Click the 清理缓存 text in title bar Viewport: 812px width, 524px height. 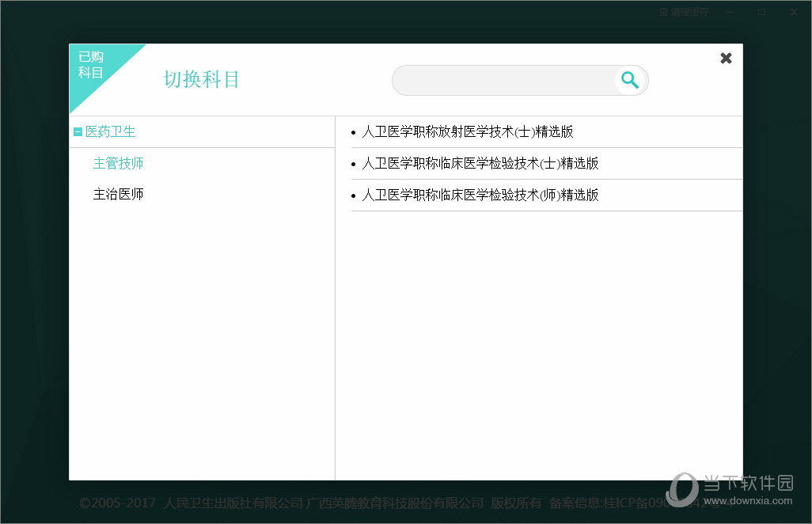coord(689,12)
